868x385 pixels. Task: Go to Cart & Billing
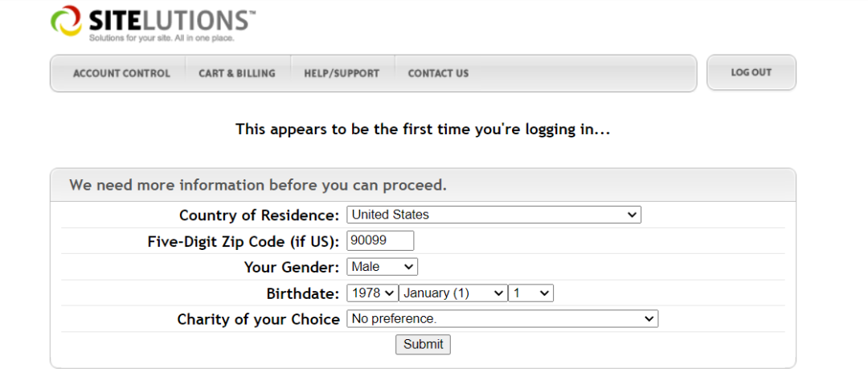[237, 73]
